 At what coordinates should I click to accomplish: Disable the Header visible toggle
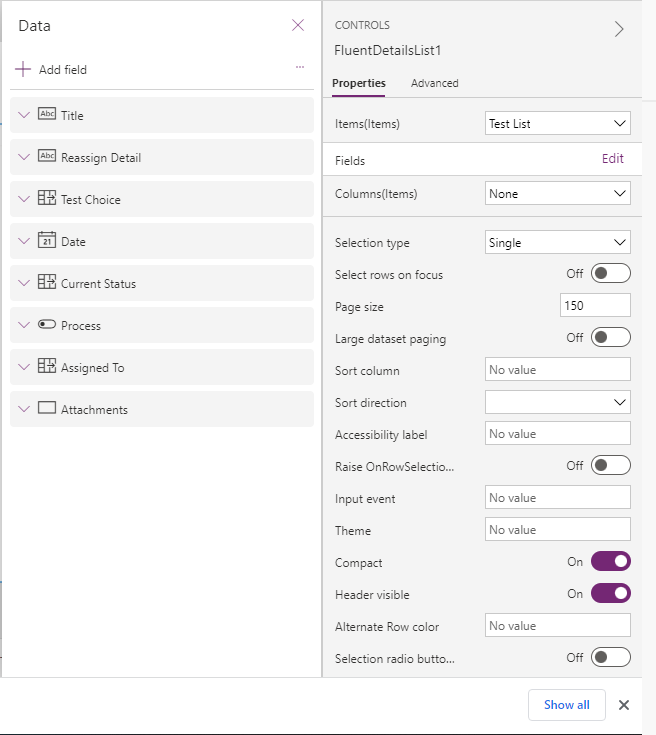click(610, 594)
